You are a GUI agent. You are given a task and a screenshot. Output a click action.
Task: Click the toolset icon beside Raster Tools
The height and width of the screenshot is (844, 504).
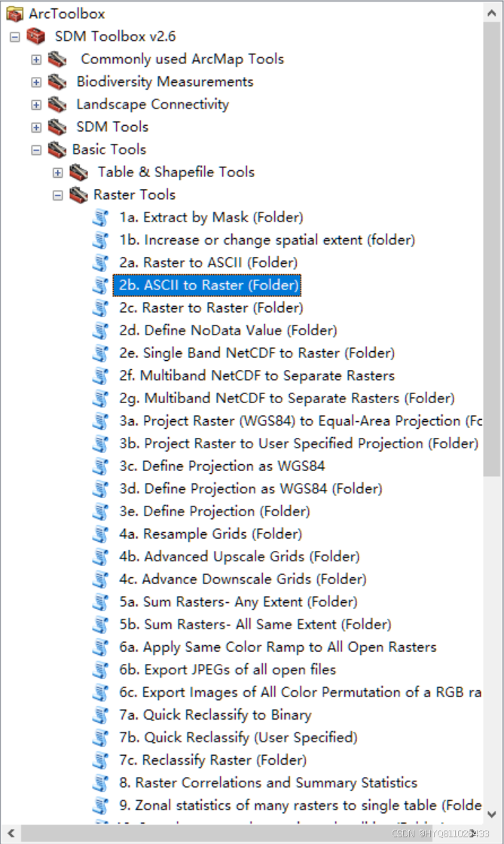pyautogui.click(x=78, y=195)
